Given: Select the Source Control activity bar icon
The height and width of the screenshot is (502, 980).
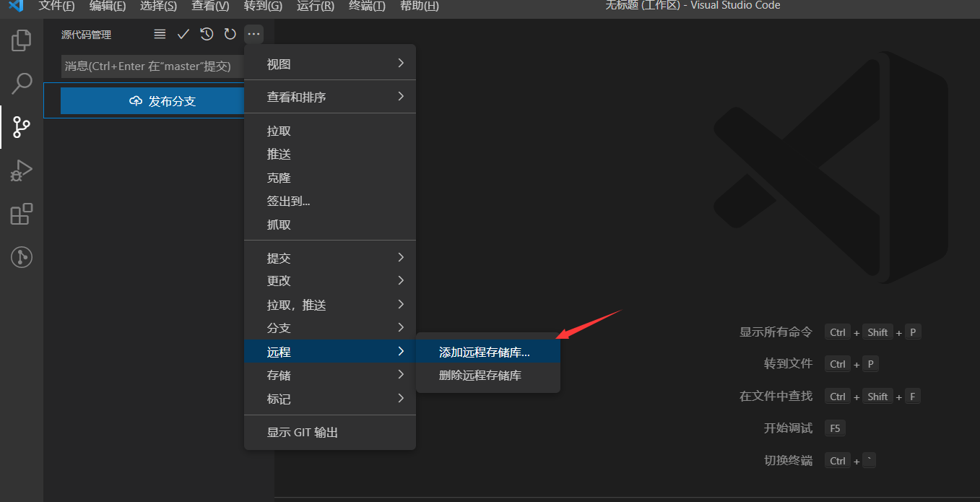Looking at the screenshot, I should point(22,127).
